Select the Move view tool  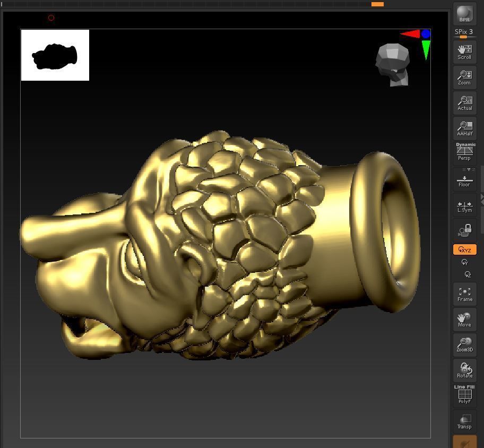coord(464,320)
